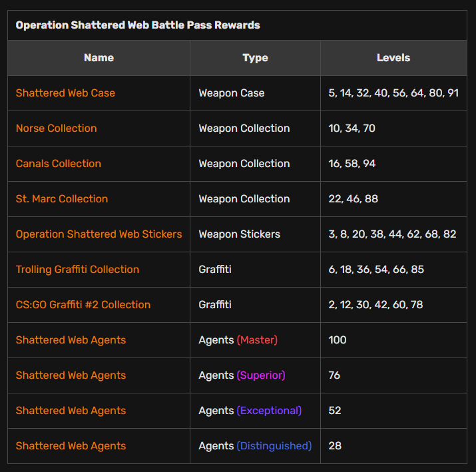
Task: Select levels 16, 58, 94 cell
Action: pyautogui.click(x=393, y=163)
